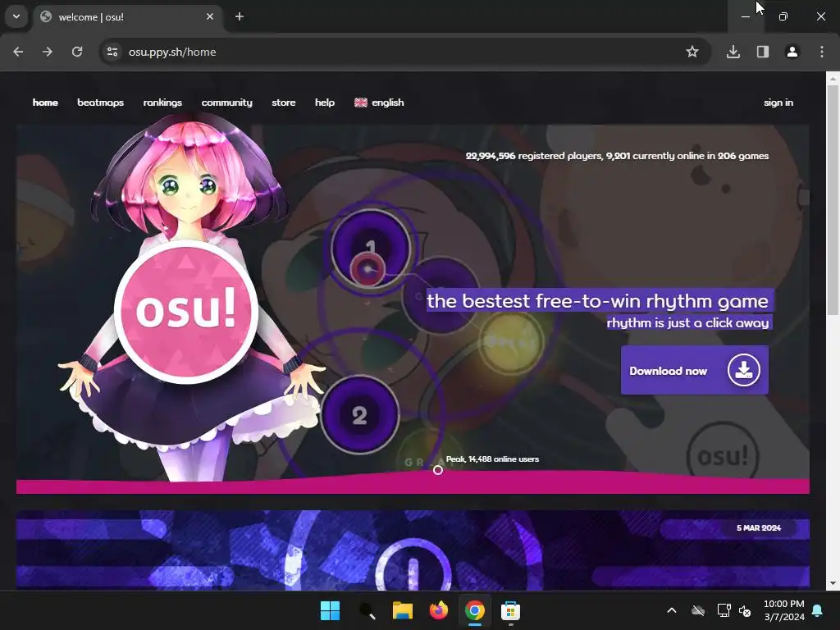Expand the tab search dropdown arrow
Viewport: 840px width, 630px height.
point(16,16)
